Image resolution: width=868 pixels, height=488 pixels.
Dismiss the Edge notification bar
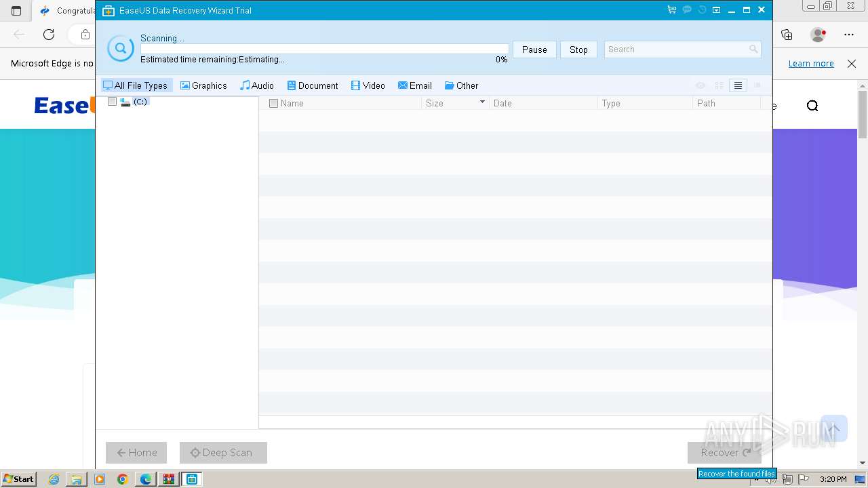point(852,64)
